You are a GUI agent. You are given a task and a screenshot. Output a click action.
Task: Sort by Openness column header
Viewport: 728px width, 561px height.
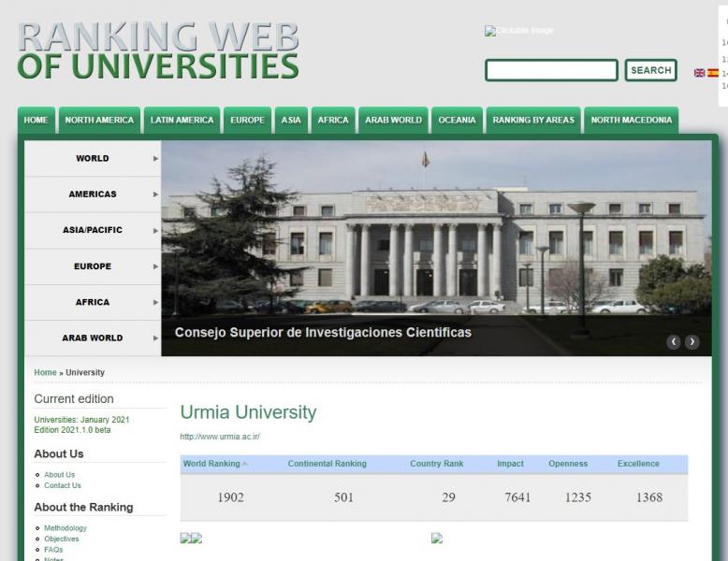point(568,464)
